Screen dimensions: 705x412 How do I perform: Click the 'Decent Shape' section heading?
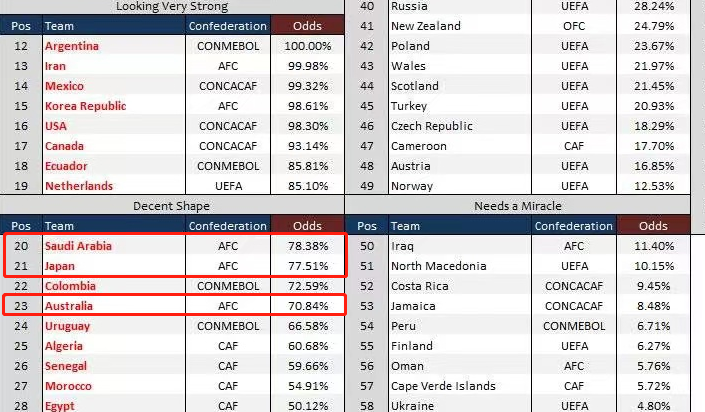tap(171, 206)
